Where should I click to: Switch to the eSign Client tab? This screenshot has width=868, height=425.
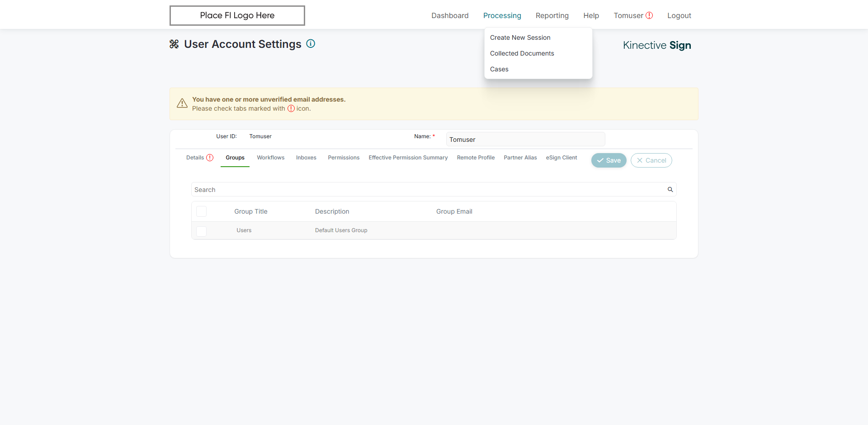[561, 158]
